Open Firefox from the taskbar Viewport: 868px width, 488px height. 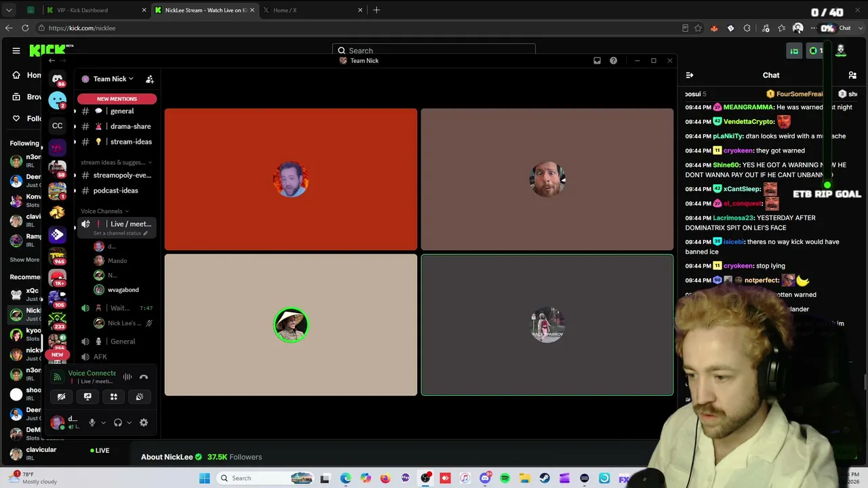pos(385,479)
